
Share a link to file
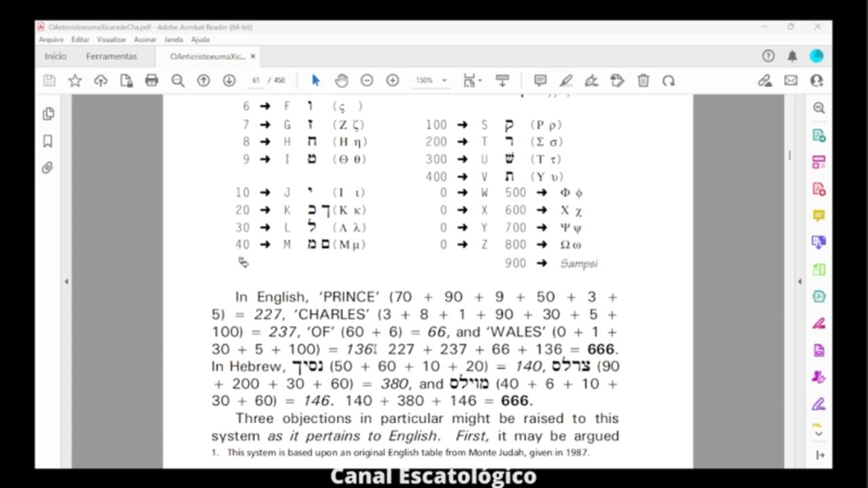click(765, 81)
